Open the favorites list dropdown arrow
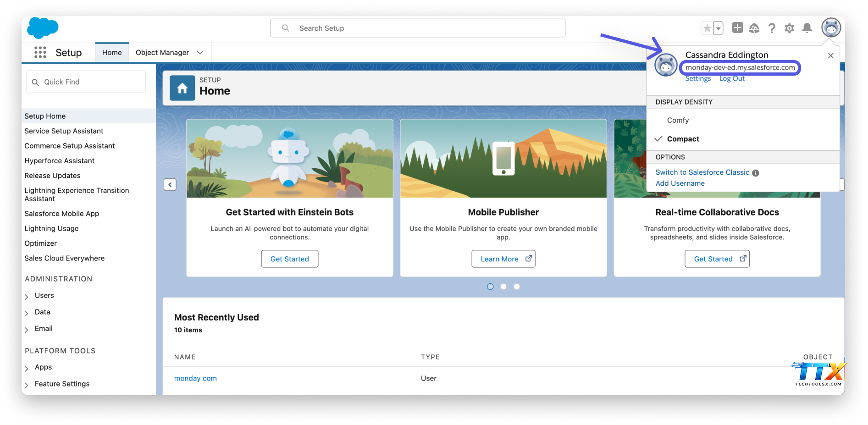868x425 pixels. pos(719,28)
